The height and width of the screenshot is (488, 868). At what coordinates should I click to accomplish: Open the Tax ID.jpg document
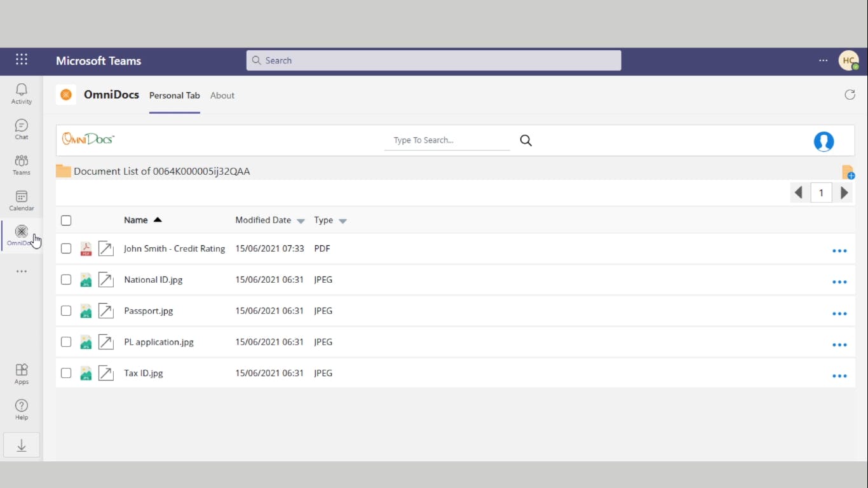click(144, 373)
